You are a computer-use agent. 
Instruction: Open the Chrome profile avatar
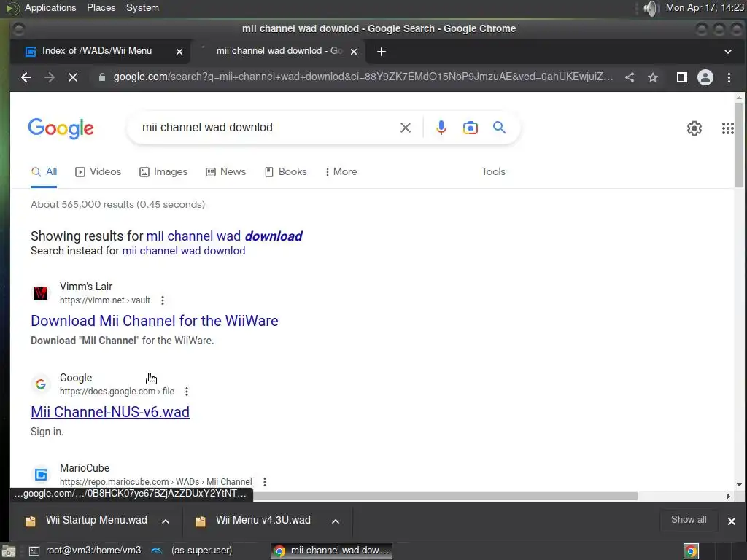point(705,77)
